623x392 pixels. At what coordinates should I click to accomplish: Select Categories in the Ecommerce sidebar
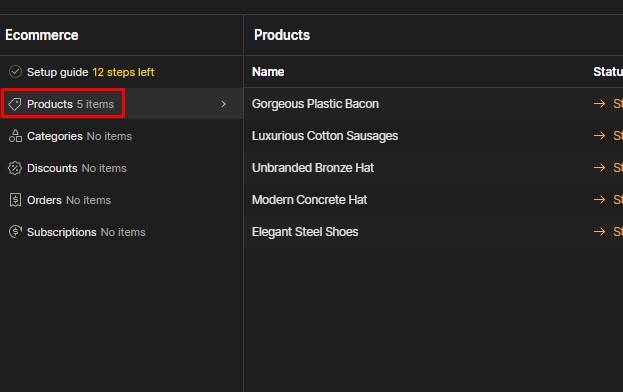122,136
